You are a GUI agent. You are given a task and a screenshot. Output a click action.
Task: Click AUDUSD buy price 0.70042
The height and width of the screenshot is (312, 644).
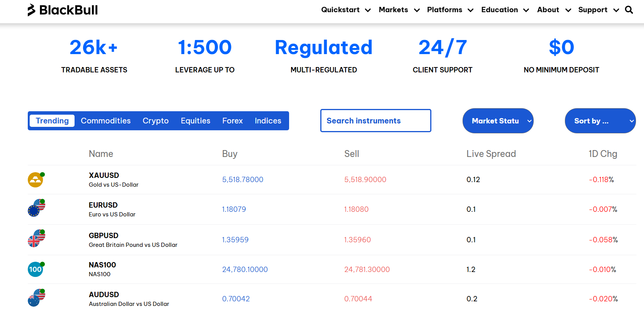click(x=236, y=299)
